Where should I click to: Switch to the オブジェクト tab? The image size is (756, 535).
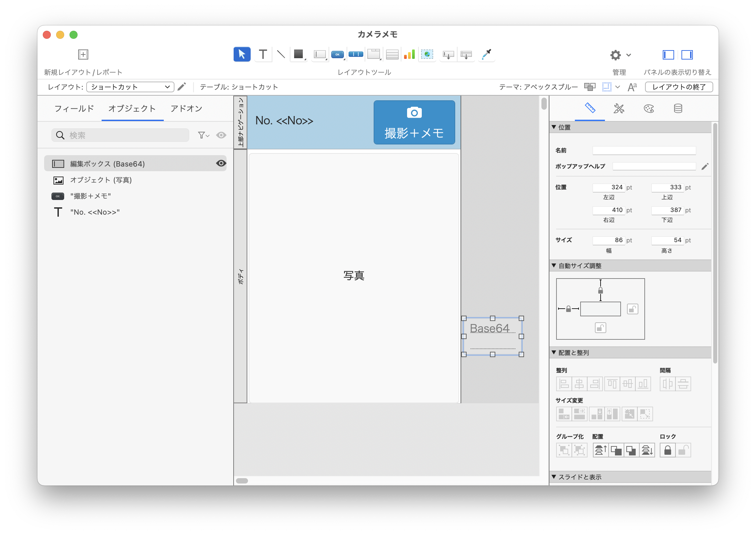[x=132, y=109]
